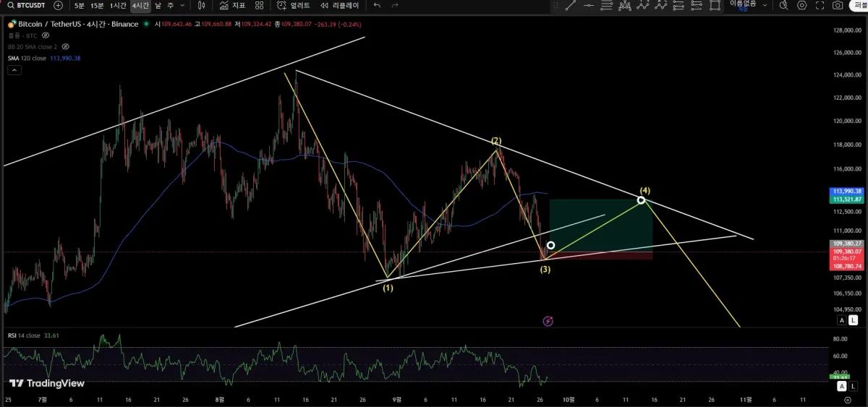Create an 얼러트 alert

pyautogui.click(x=294, y=5)
